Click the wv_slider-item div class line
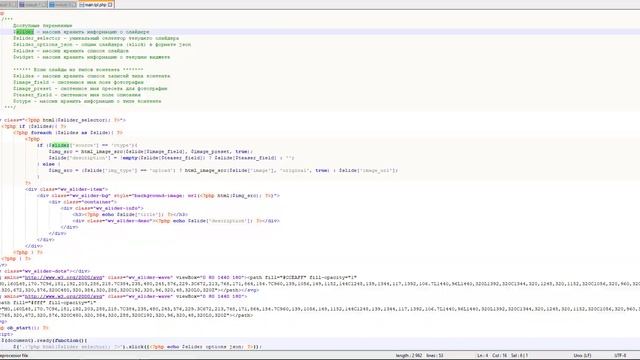Viewport: 640px width, 360px height. click(x=67, y=189)
